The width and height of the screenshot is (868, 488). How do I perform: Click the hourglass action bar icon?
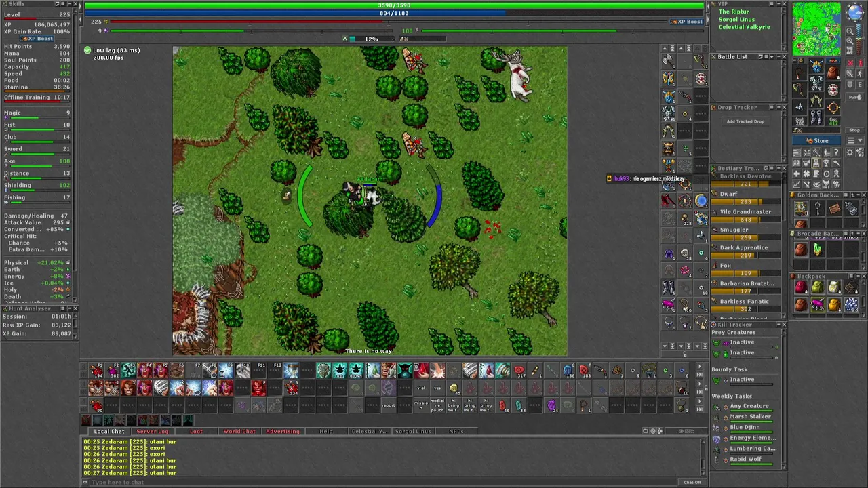pos(291,370)
